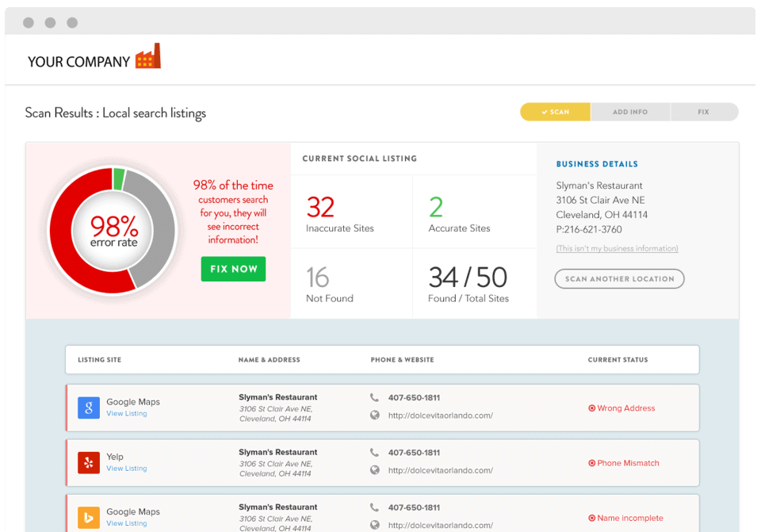Select the Scan step tab
Viewport: 761px width, 532px height.
point(555,112)
